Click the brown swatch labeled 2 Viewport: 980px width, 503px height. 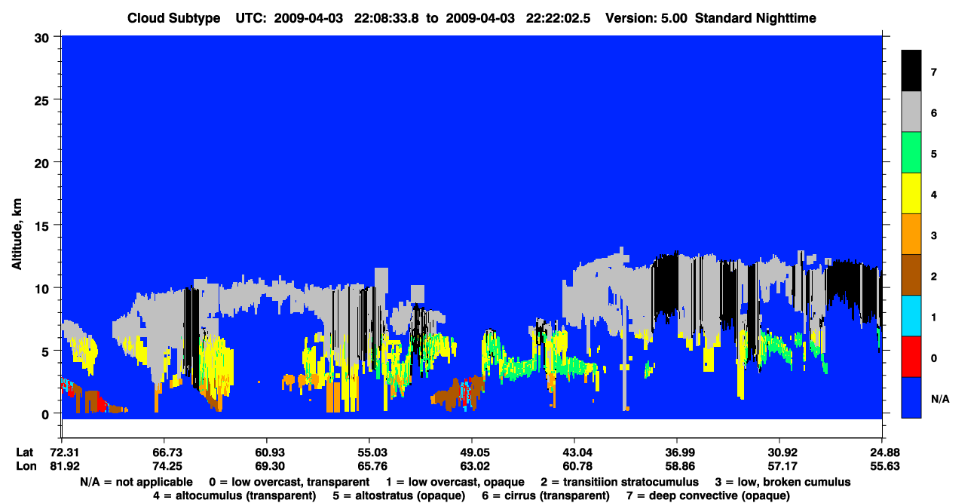(x=911, y=275)
